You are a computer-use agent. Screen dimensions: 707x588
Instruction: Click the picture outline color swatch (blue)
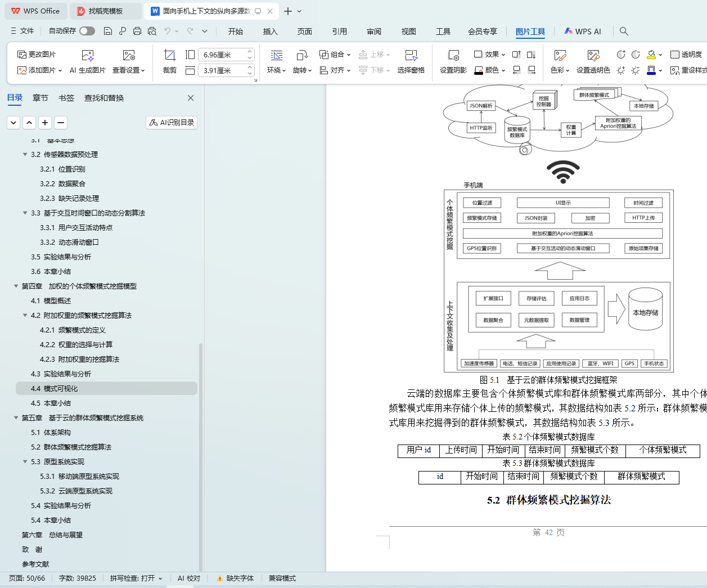(651, 70)
